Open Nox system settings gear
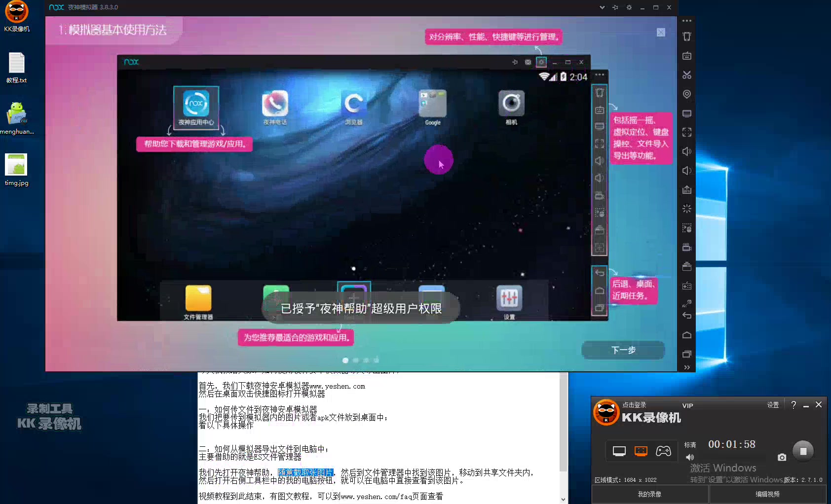This screenshot has width=831, height=504. click(629, 7)
